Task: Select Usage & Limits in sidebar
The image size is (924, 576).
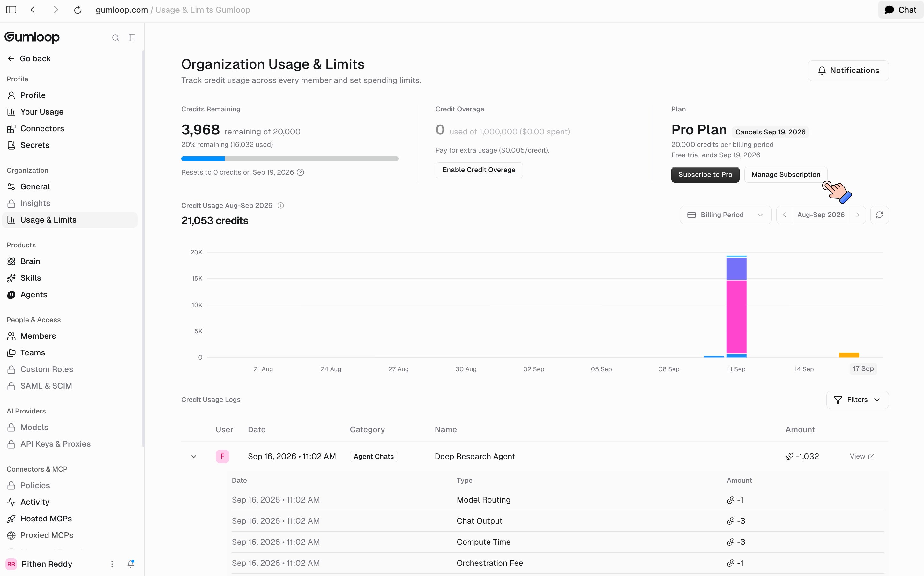Action: [70, 220]
